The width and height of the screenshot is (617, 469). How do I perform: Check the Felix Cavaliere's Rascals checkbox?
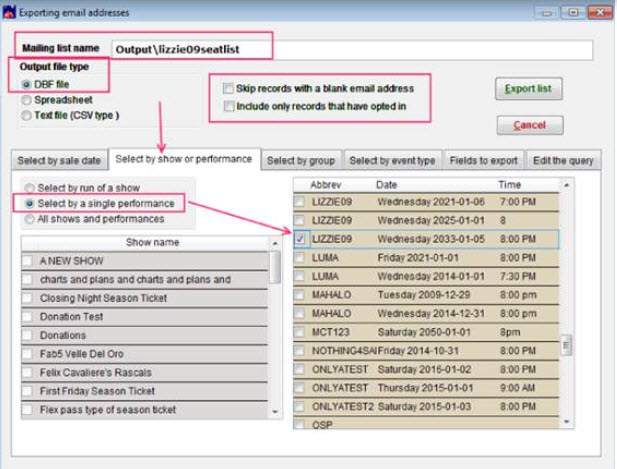pyautogui.click(x=28, y=373)
